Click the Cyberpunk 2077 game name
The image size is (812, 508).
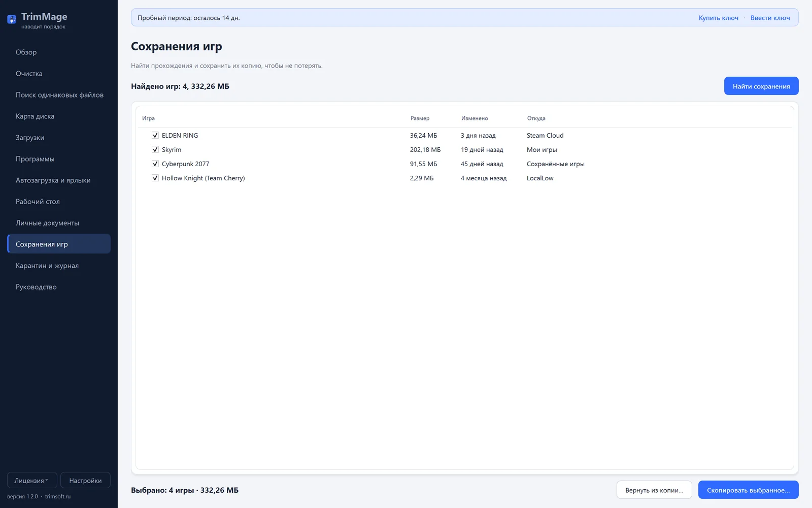coord(185,164)
